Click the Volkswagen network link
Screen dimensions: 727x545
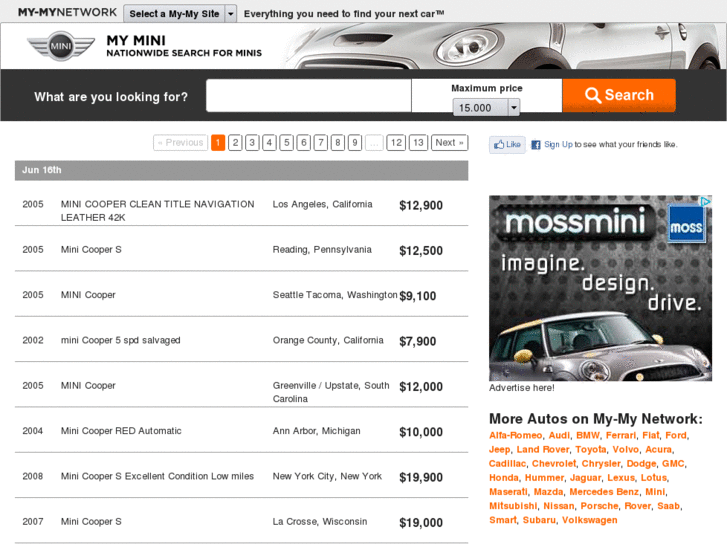point(590,520)
